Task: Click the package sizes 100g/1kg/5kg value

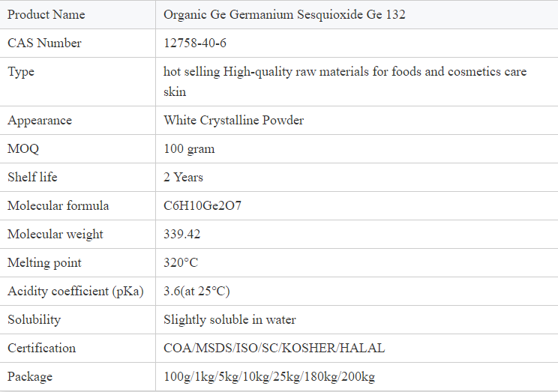Action: 268,376
